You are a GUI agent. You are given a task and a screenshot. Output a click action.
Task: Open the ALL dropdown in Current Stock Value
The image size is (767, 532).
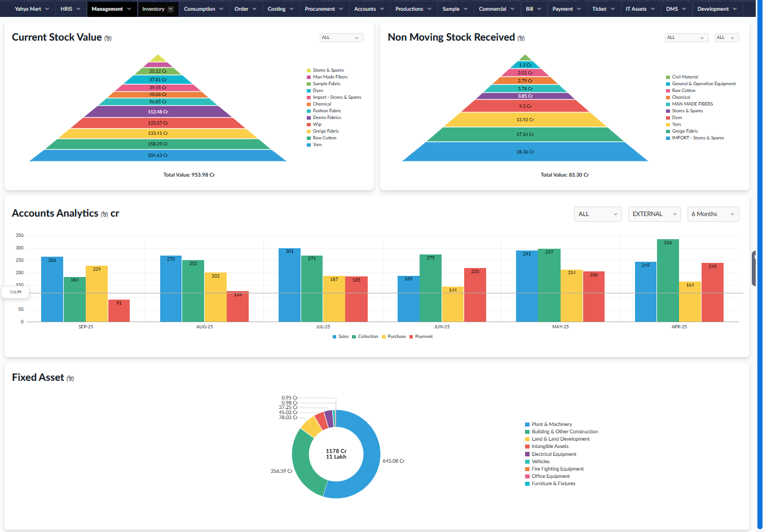[341, 38]
